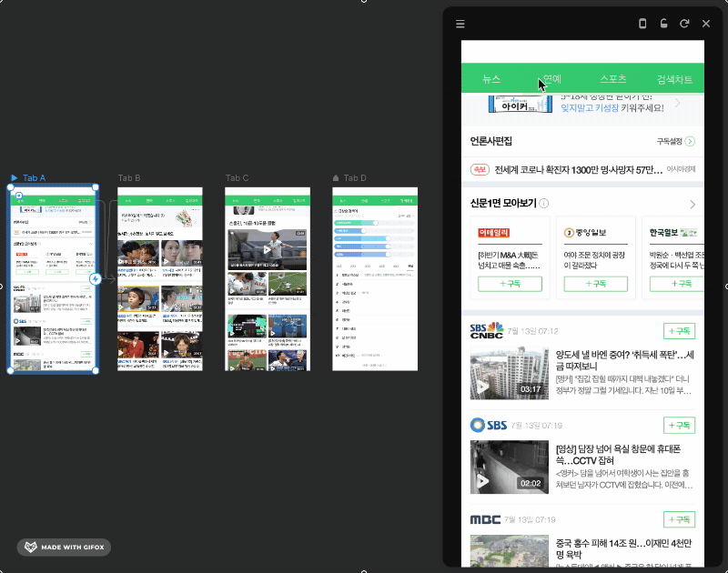Click the ad banner chevron arrow
The image size is (728, 573).
click(677, 103)
